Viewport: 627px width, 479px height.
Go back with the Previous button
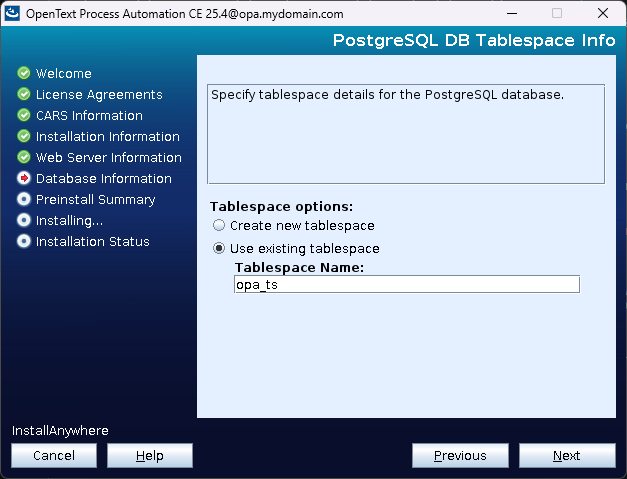click(x=460, y=455)
